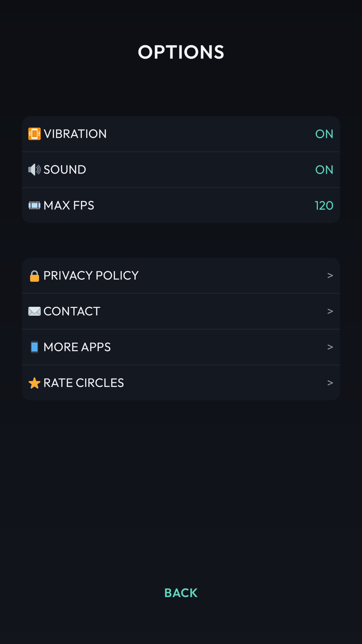Viewport: 362px width, 644px height.
Task: Click the OPTIONS title heading
Action: point(181,52)
